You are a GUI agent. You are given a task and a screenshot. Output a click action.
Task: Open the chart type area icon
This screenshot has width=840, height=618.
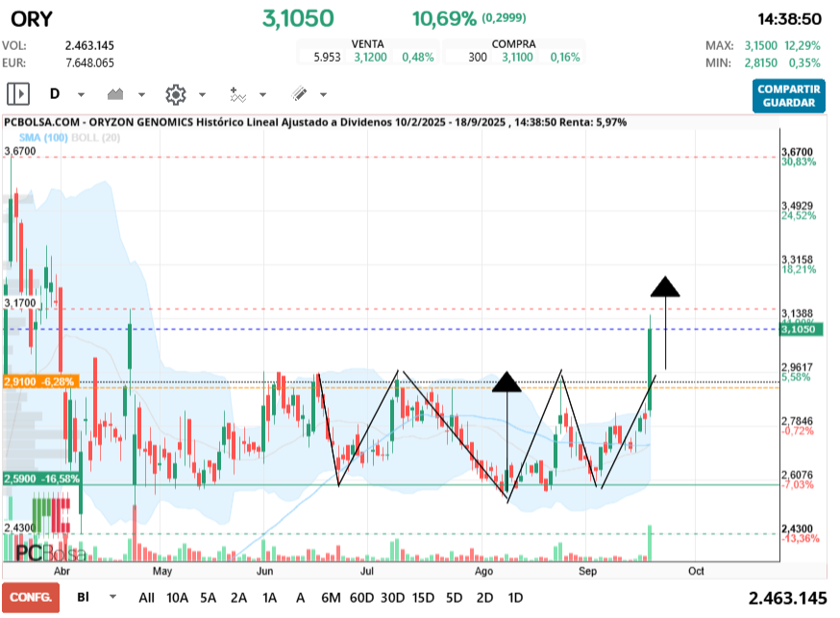(x=115, y=94)
